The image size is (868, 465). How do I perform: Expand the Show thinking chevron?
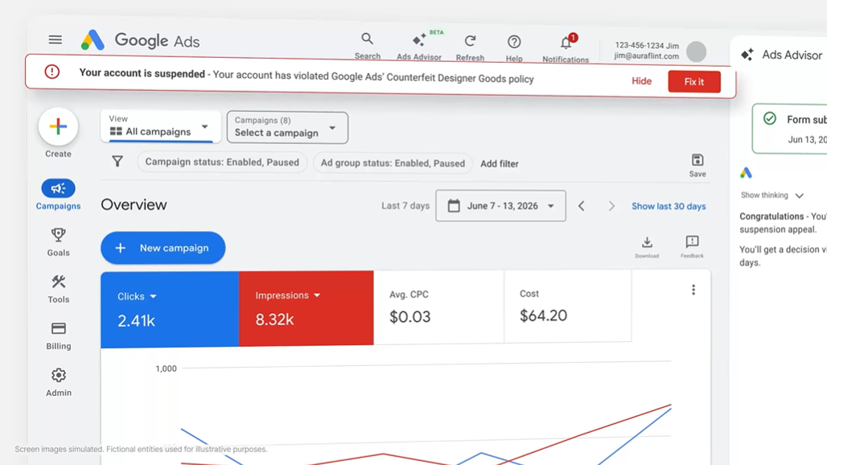coord(799,195)
